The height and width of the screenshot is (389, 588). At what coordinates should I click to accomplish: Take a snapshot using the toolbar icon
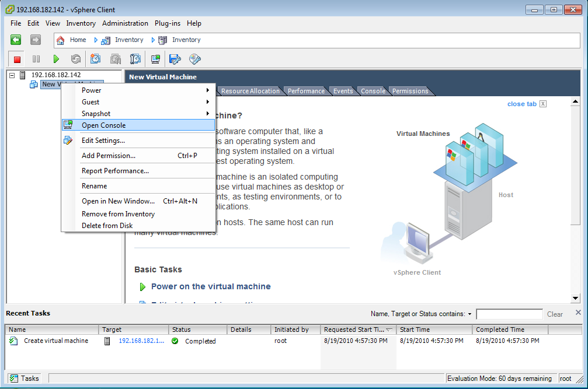[96, 59]
